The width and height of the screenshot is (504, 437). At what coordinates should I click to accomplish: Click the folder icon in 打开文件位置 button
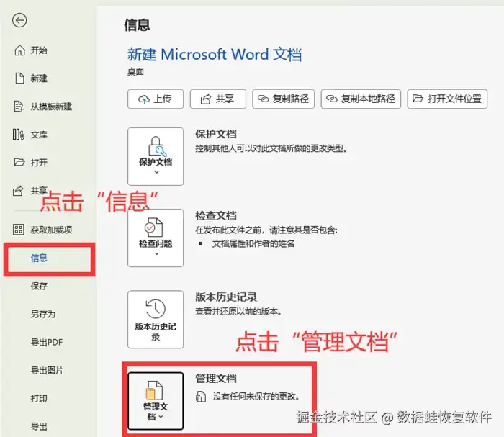(418, 98)
